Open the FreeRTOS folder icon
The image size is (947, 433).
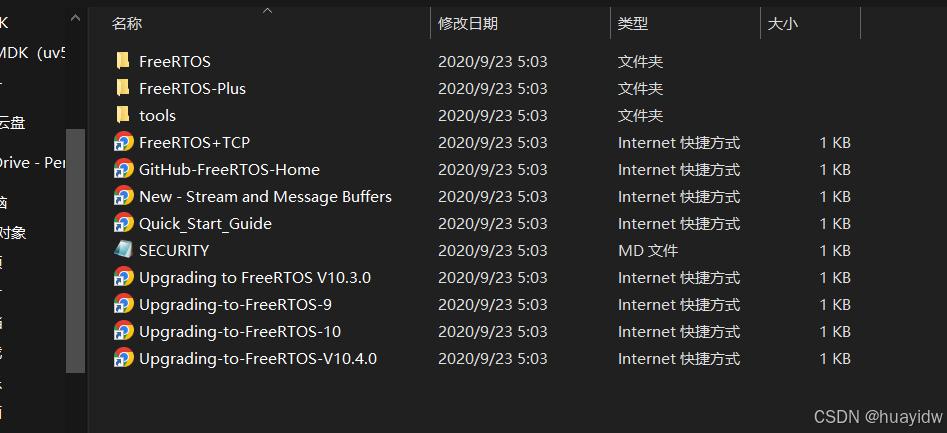tap(123, 61)
